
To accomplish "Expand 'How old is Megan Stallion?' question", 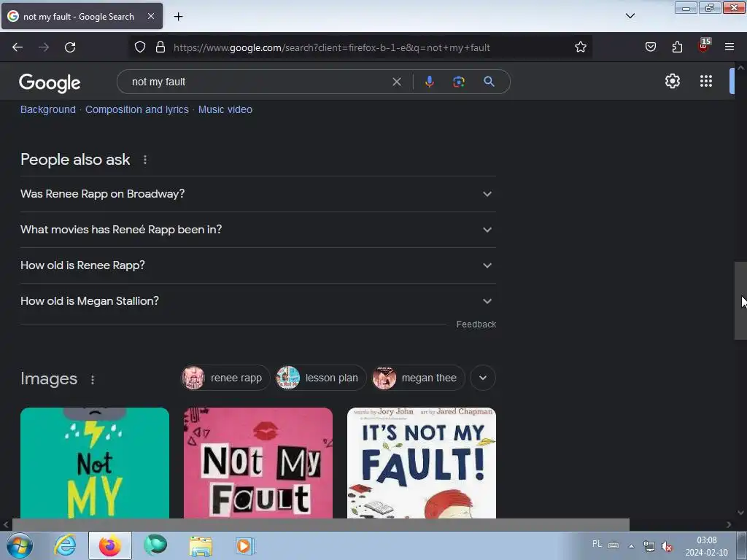I will (x=258, y=301).
